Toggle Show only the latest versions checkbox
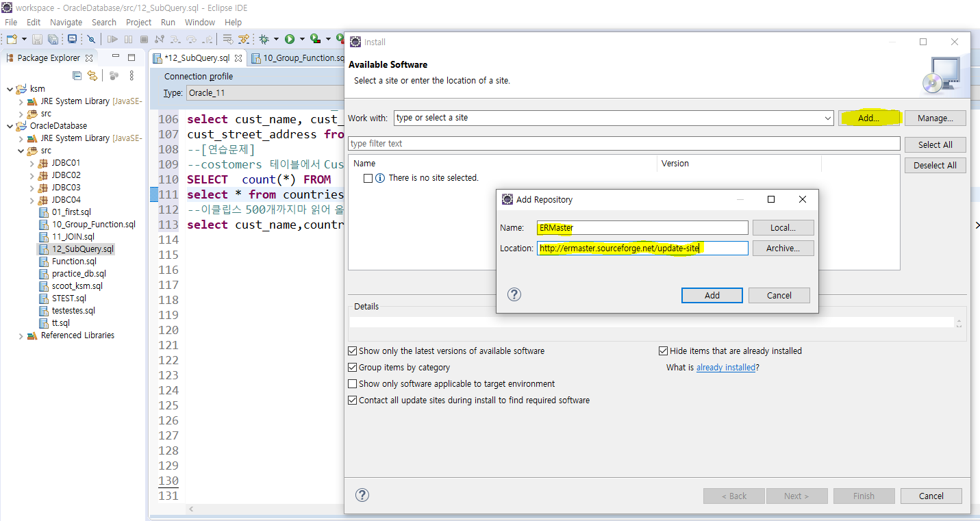 pyautogui.click(x=353, y=351)
